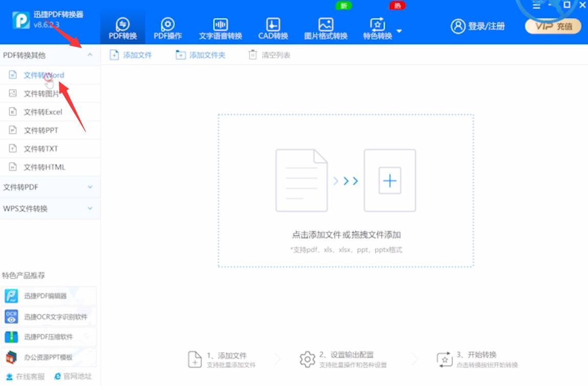Expand the 特色转换 dropdown arrow
Image resolution: width=588 pixels, height=386 pixels.
pyautogui.click(x=399, y=31)
